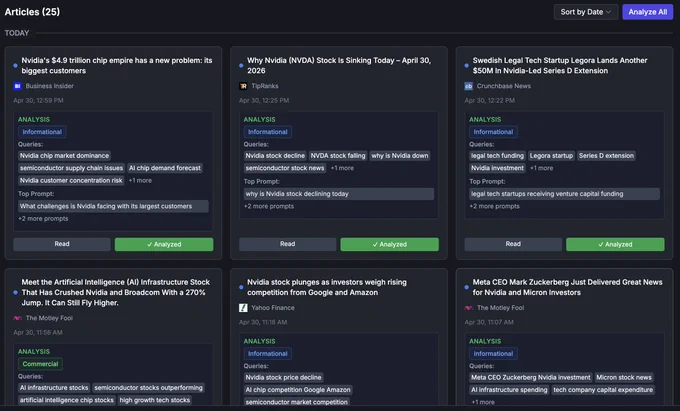Select the high growth tech stocks query
680x411 pixels.
pos(155,400)
